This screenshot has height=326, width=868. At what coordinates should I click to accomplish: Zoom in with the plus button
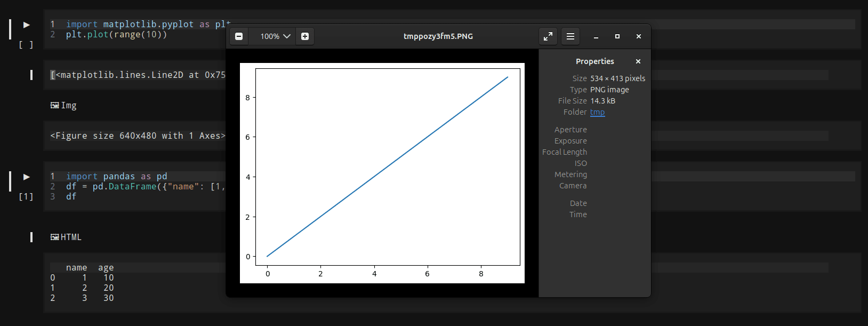pos(305,36)
